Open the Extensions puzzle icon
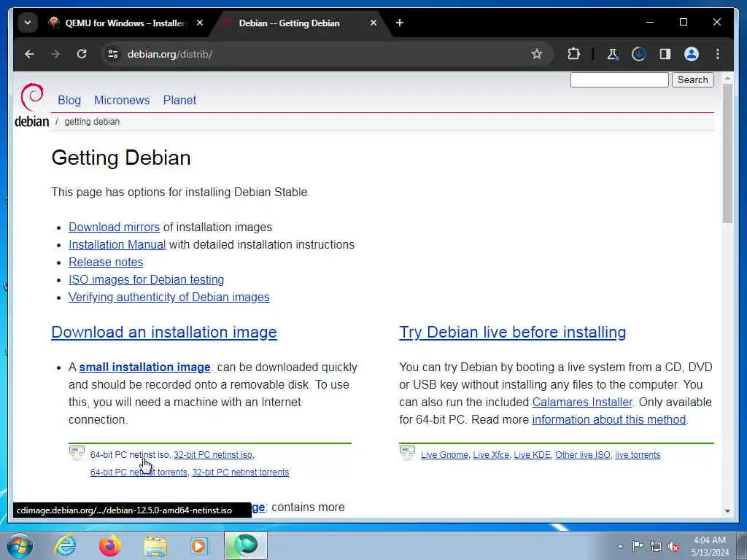Image resolution: width=747 pixels, height=560 pixels. click(x=573, y=54)
